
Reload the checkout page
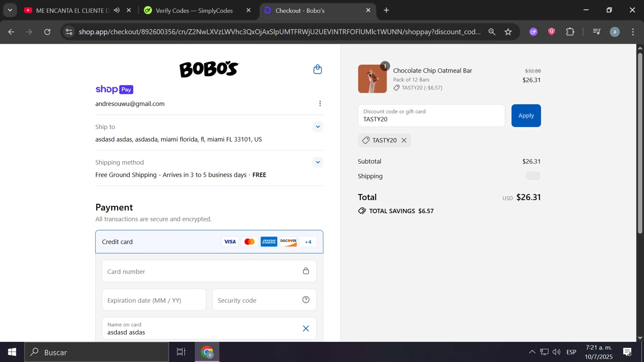(48, 32)
